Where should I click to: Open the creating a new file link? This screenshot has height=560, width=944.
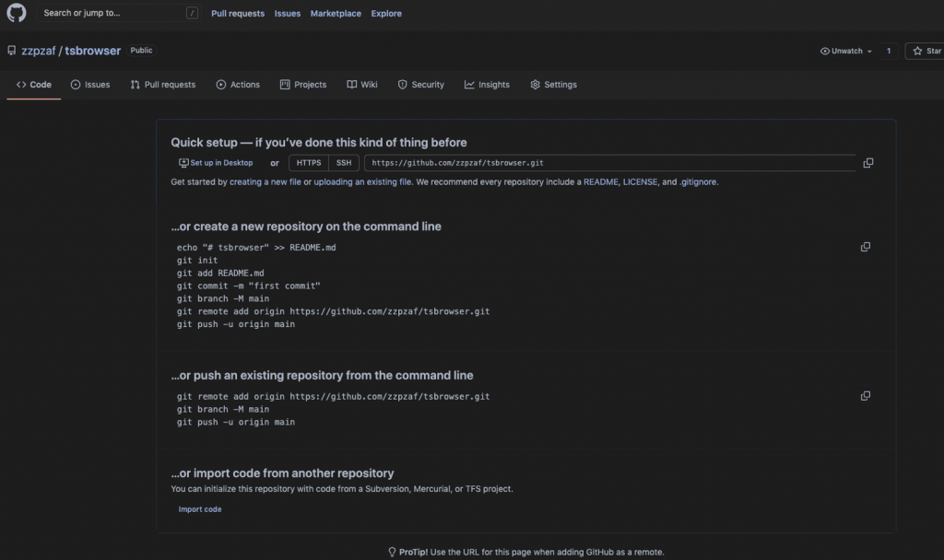pyautogui.click(x=265, y=182)
